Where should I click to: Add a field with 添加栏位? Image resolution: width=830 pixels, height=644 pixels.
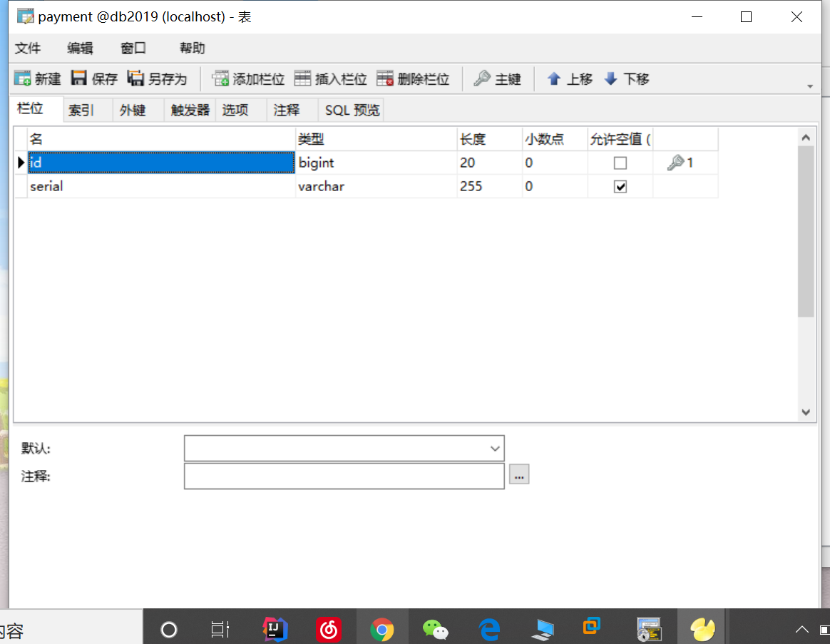(248, 79)
